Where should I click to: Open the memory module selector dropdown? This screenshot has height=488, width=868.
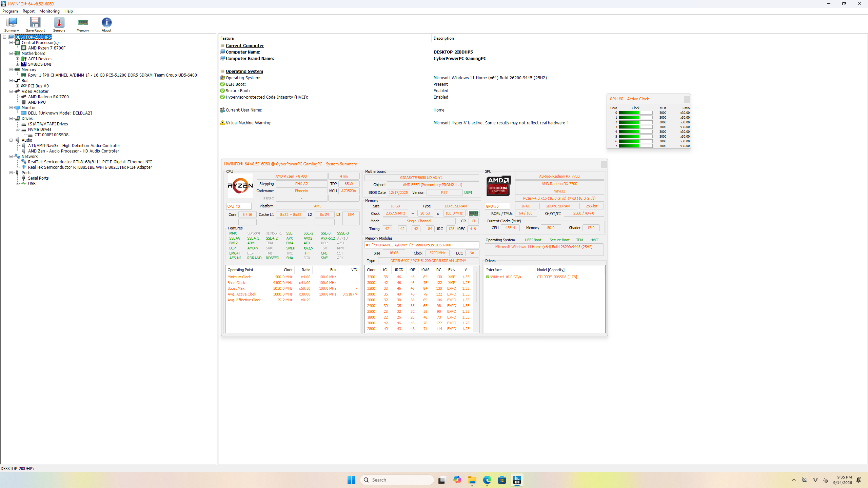tap(422, 245)
